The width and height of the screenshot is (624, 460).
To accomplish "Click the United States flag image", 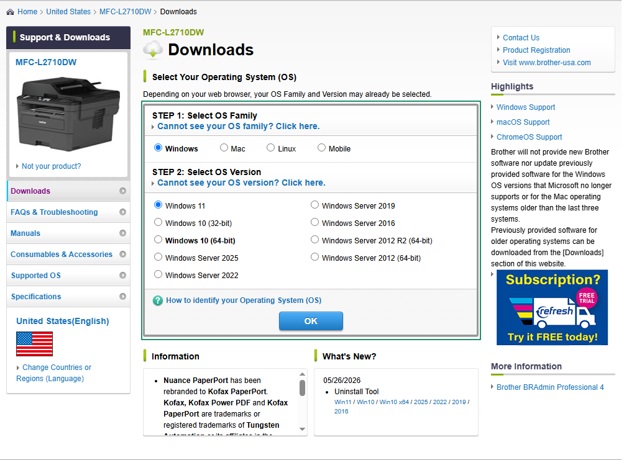I will pyautogui.click(x=34, y=344).
